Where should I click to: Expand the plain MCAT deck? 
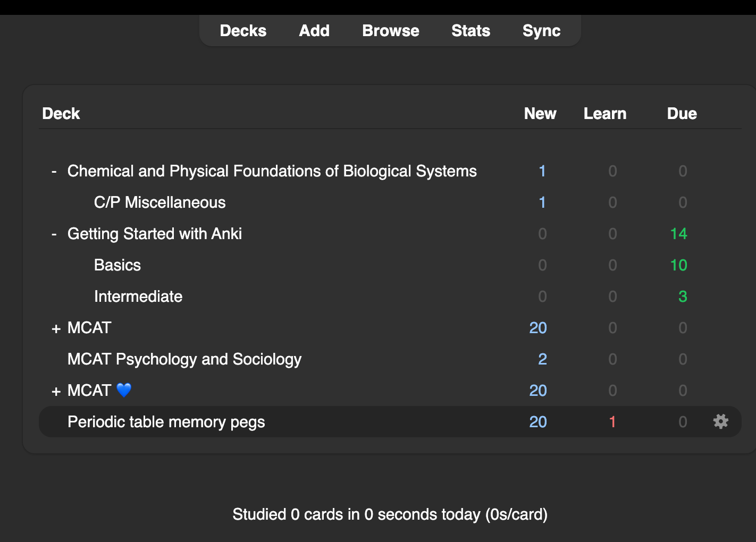pos(56,328)
